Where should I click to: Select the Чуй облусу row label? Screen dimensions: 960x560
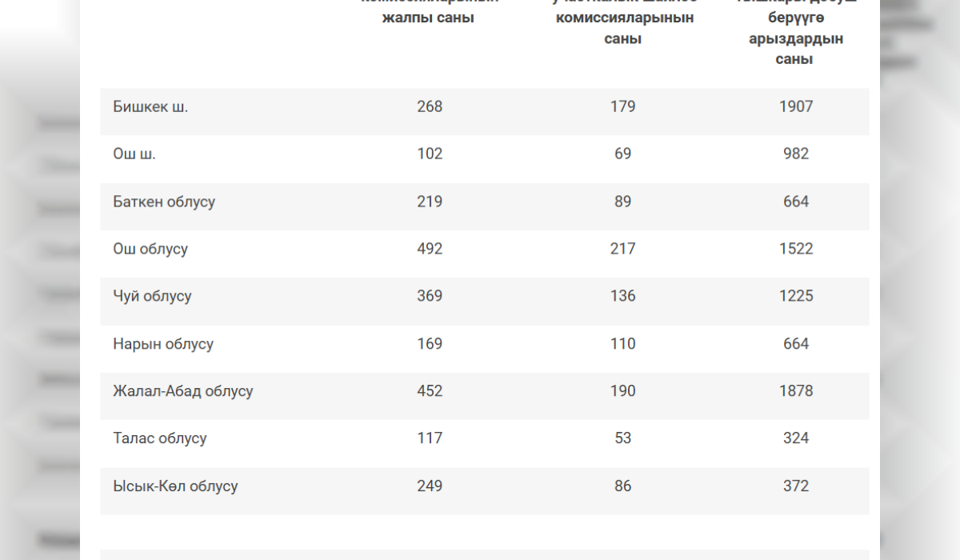coord(152,296)
